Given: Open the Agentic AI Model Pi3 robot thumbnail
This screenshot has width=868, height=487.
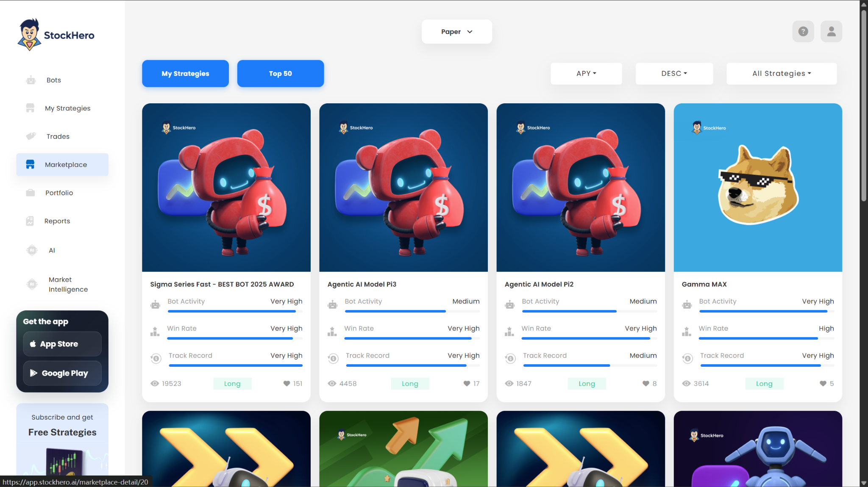Looking at the screenshot, I should (x=403, y=188).
